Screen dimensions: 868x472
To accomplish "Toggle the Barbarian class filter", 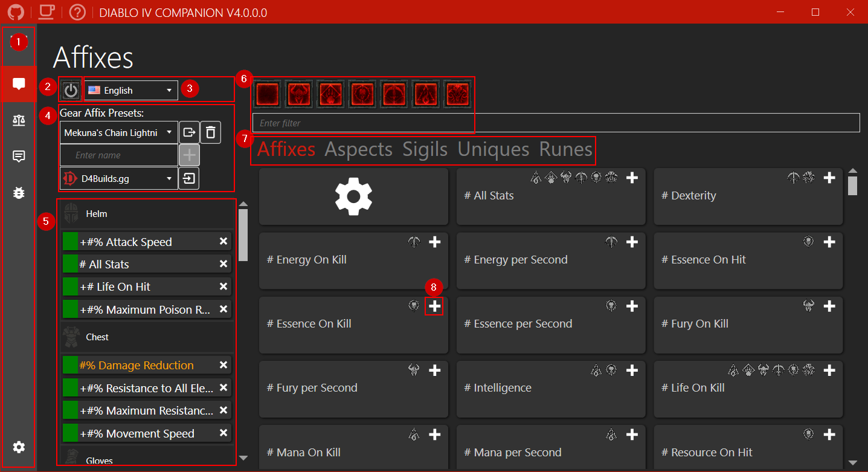I will [300, 94].
